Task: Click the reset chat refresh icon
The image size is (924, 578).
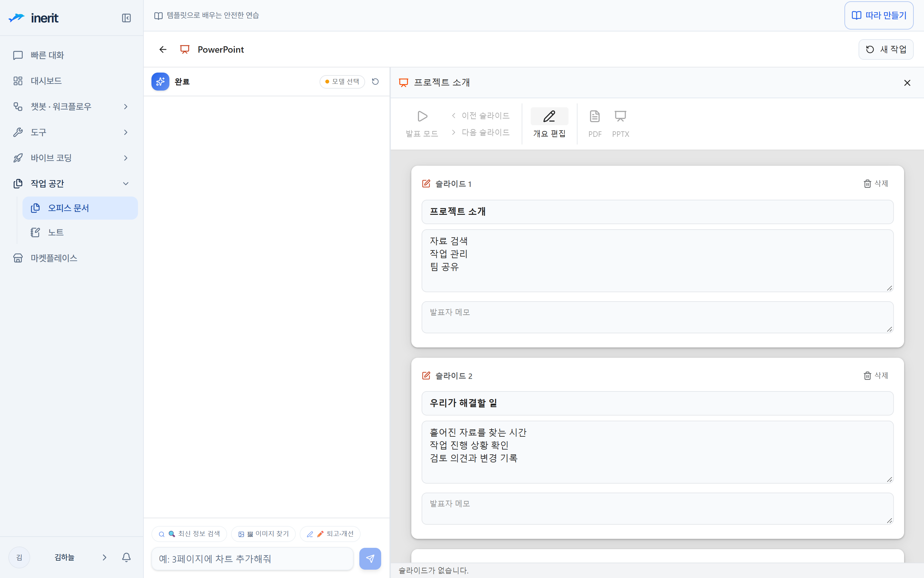Action: click(375, 82)
